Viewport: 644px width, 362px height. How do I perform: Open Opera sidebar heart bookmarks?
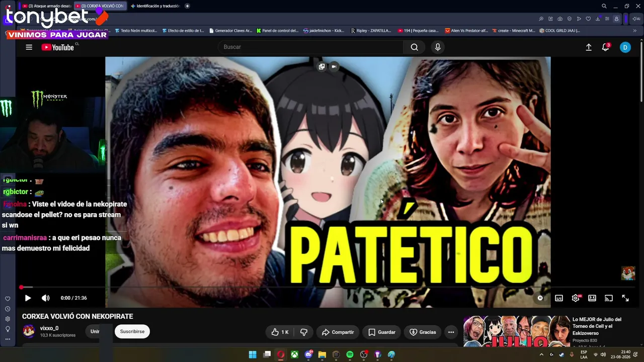click(x=8, y=299)
